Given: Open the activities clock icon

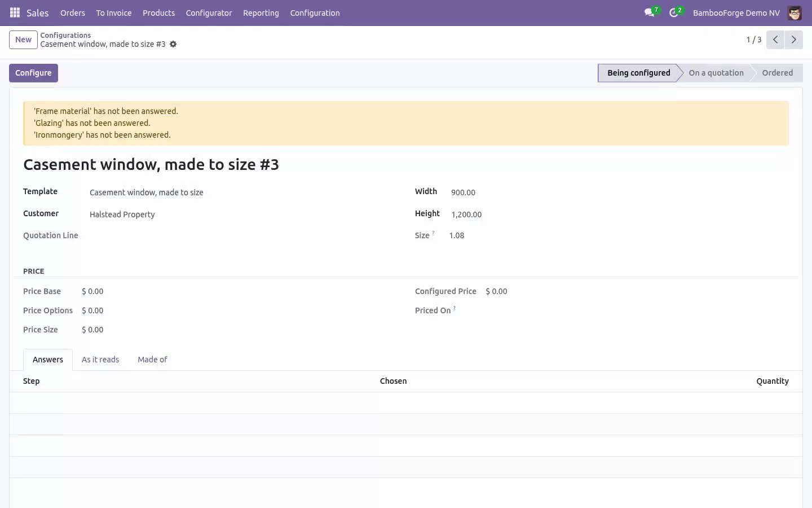Looking at the screenshot, I should 674,12.
